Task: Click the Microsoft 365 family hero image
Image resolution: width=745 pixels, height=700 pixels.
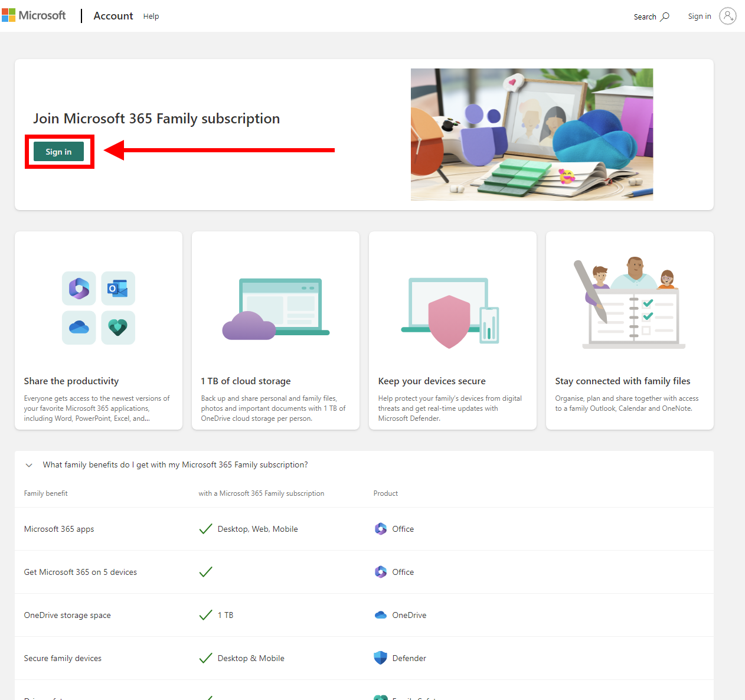Action: pyautogui.click(x=532, y=135)
